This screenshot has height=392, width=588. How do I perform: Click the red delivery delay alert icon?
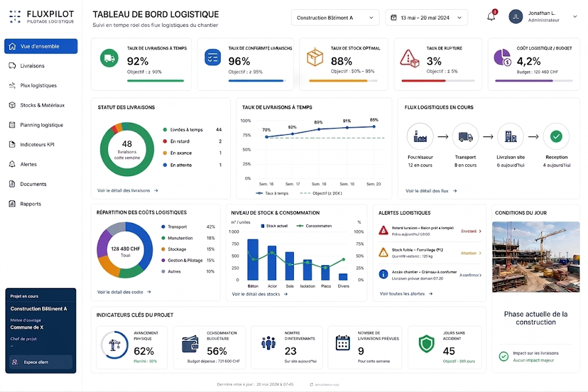click(383, 230)
